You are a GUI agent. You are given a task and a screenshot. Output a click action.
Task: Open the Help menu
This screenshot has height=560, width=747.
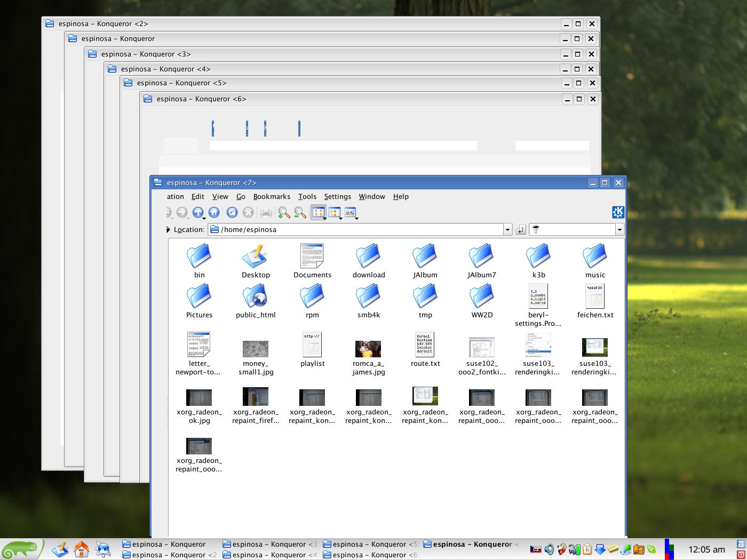pos(401,196)
